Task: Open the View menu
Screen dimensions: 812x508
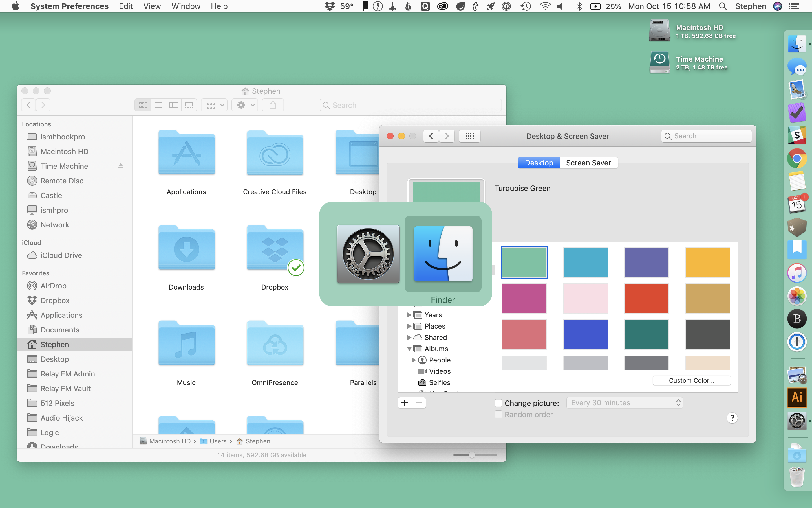Action: pos(152,6)
